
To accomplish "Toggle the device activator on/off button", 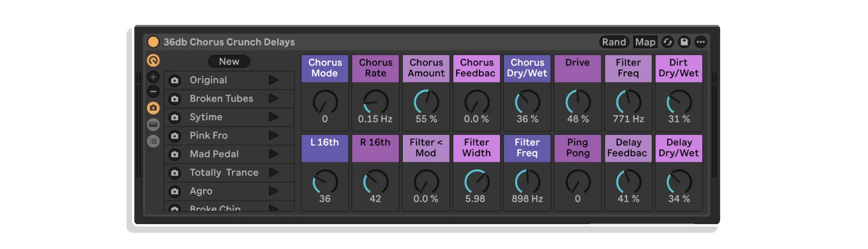I will coord(153,42).
